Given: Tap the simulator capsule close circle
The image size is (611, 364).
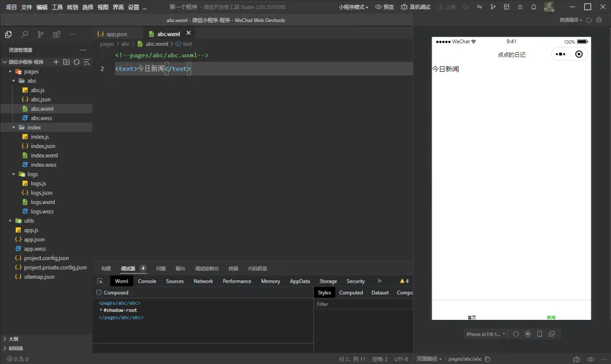Looking at the screenshot, I should [579, 54].
